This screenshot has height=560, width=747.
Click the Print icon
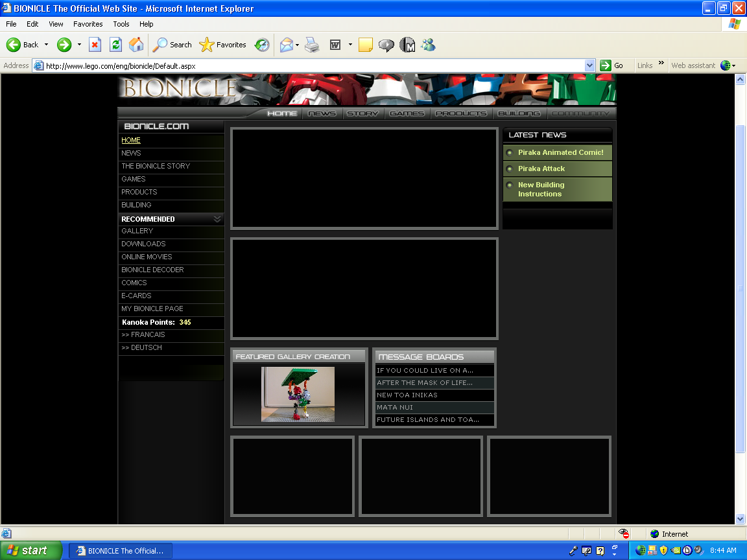click(x=312, y=45)
